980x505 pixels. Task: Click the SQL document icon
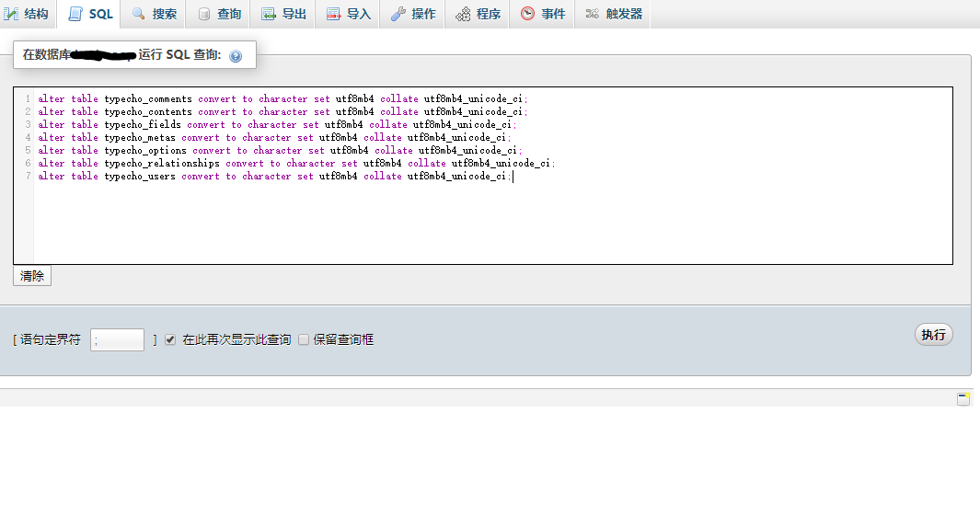(x=75, y=14)
